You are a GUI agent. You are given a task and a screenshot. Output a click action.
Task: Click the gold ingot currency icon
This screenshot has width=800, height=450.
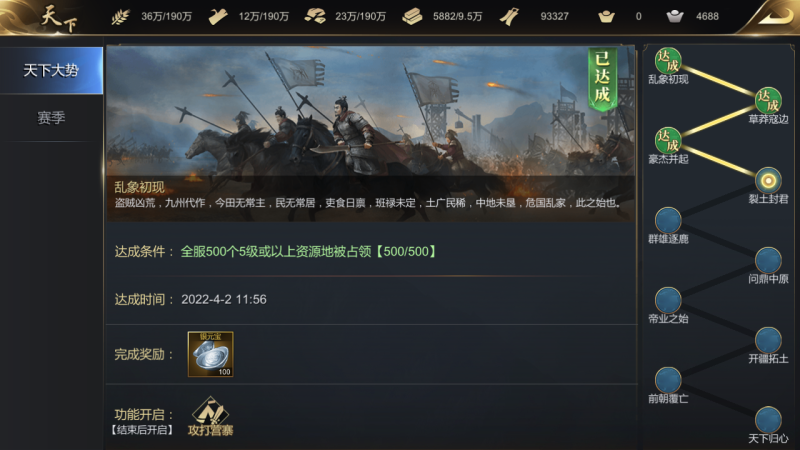(606, 16)
